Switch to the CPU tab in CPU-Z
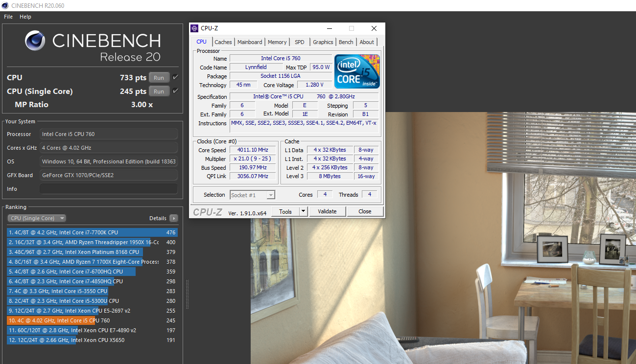Viewport: 636px width, 364px height. click(x=201, y=42)
